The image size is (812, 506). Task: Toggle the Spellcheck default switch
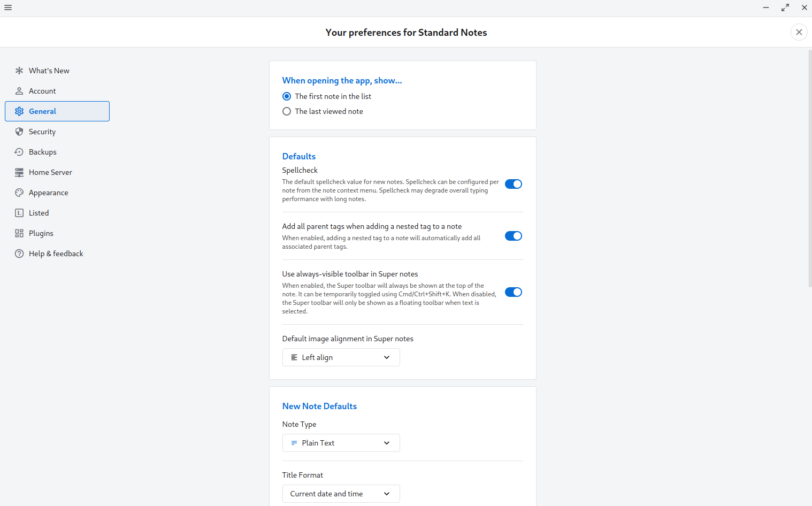(514, 184)
